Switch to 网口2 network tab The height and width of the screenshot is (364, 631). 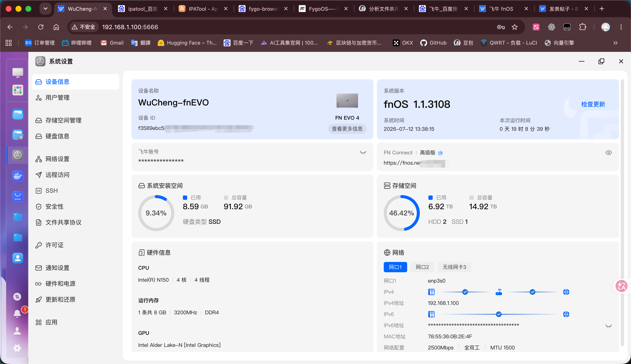tap(422, 267)
